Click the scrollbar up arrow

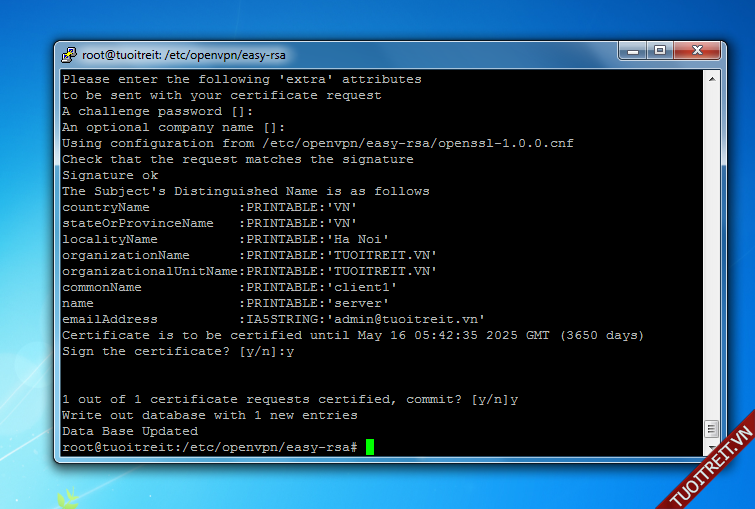pyautogui.click(x=711, y=78)
